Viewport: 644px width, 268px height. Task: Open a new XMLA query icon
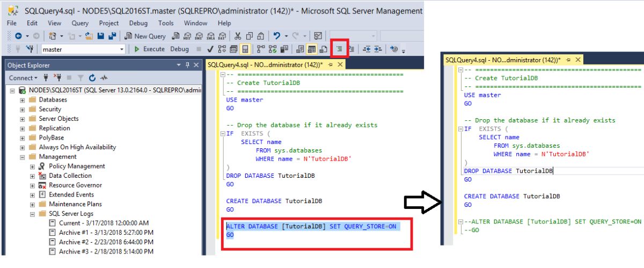point(210,36)
